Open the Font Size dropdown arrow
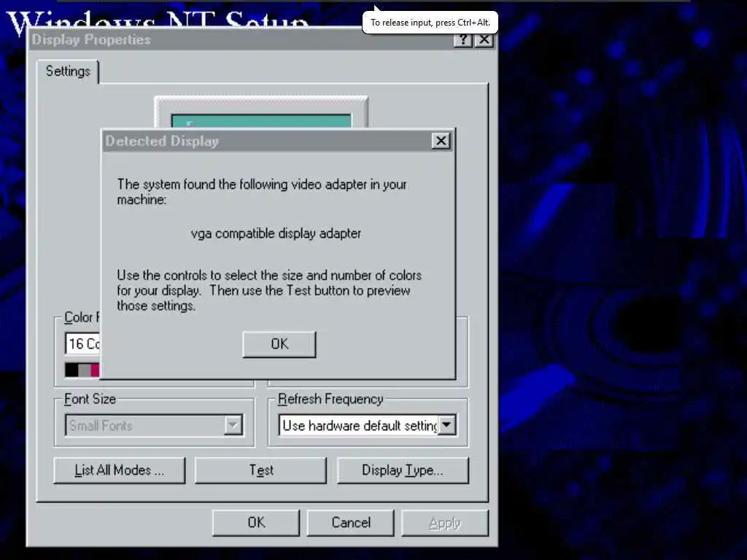The image size is (747, 560). coord(233,425)
